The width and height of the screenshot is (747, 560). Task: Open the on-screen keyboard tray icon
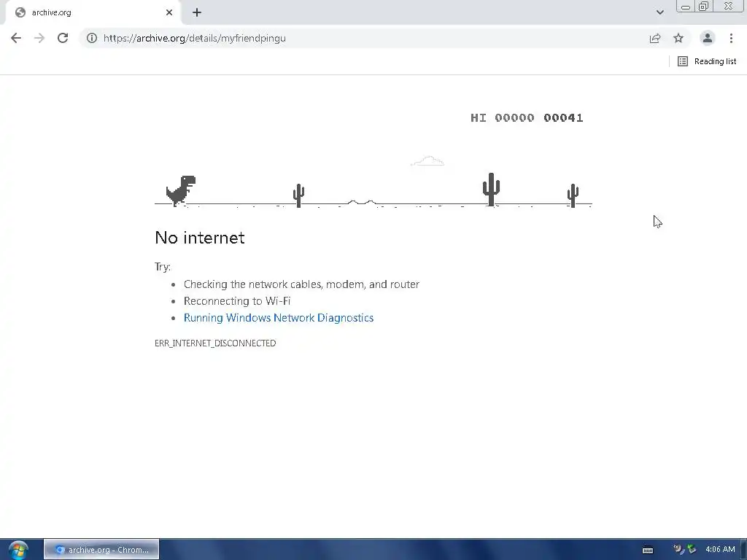(x=648, y=550)
